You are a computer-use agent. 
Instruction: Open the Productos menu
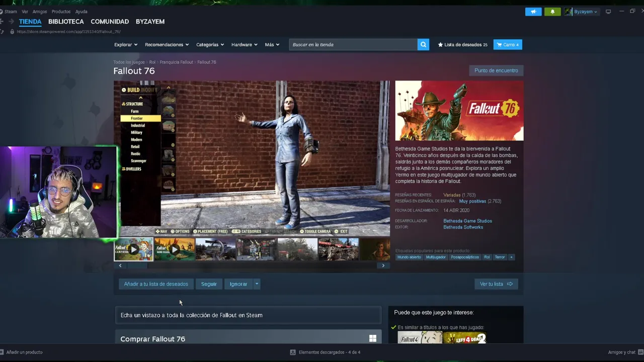61,12
